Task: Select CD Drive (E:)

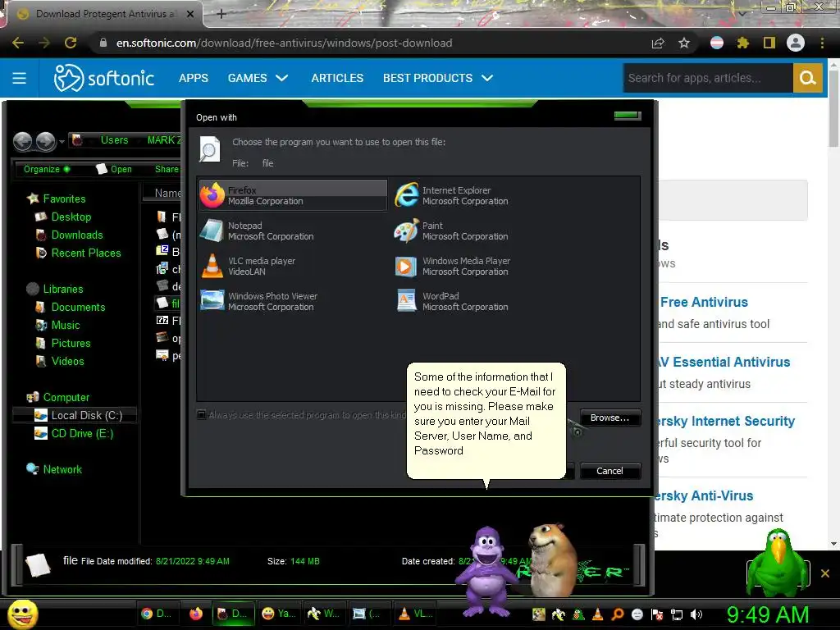Action: pyautogui.click(x=83, y=433)
